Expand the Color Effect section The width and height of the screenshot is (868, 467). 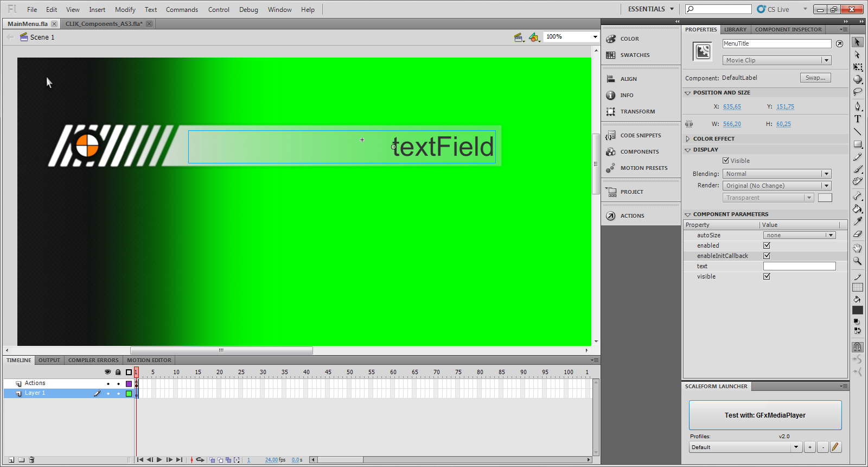pos(688,139)
